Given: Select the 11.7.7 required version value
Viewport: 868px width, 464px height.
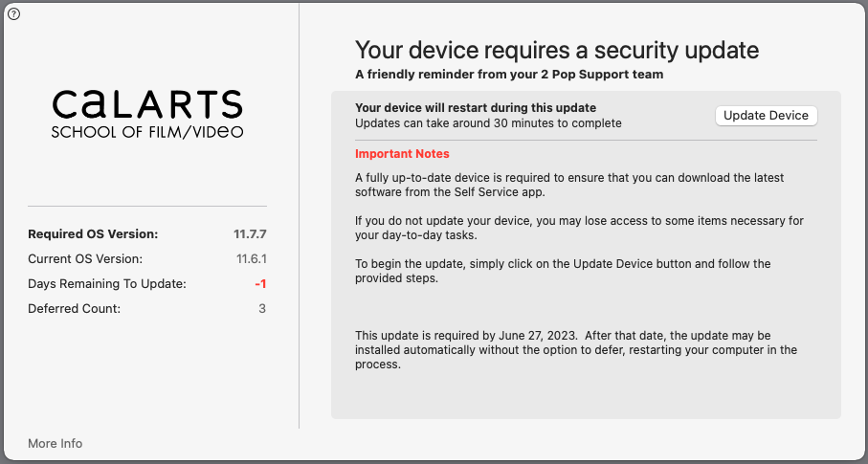Looking at the screenshot, I should [250, 234].
